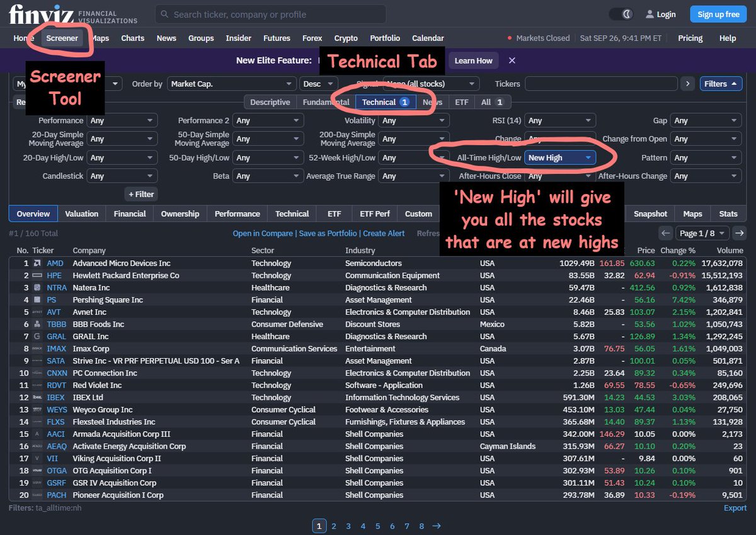Switch to the Descriptive filter tab
This screenshot has width=756, height=535.
coord(270,102)
